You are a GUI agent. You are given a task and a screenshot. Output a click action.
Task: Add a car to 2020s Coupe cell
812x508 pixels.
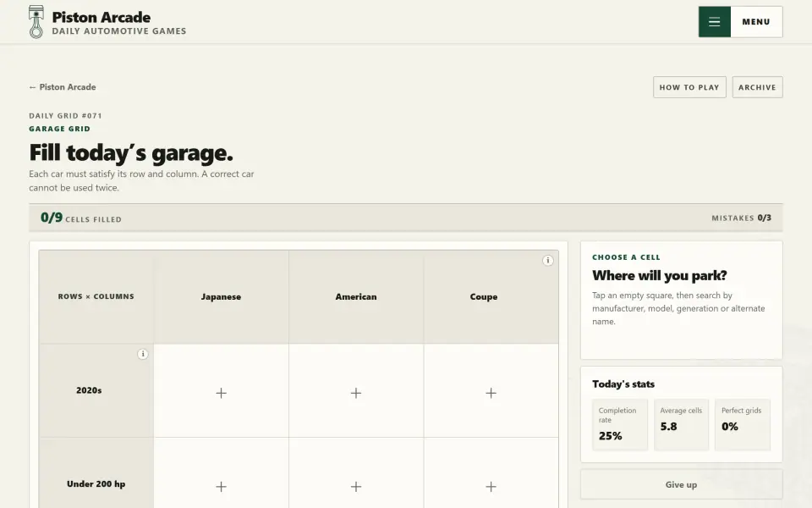[x=491, y=392]
